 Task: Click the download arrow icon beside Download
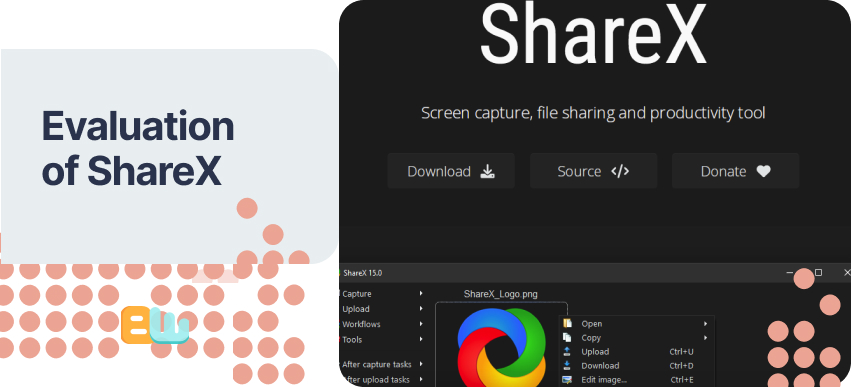[x=487, y=171]
